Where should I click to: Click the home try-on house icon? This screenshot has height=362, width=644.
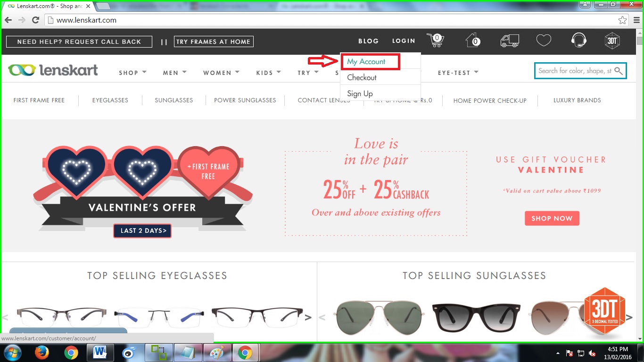[x=473, y=41]
